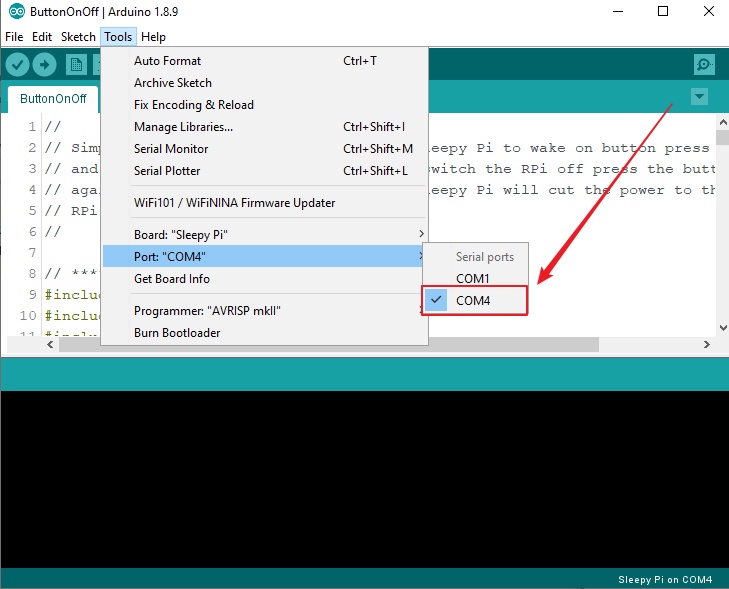The width and height of the screenshot is (729, 589).
Task: Launch Serial Plotter menu entry
Action: pos(265,171)
